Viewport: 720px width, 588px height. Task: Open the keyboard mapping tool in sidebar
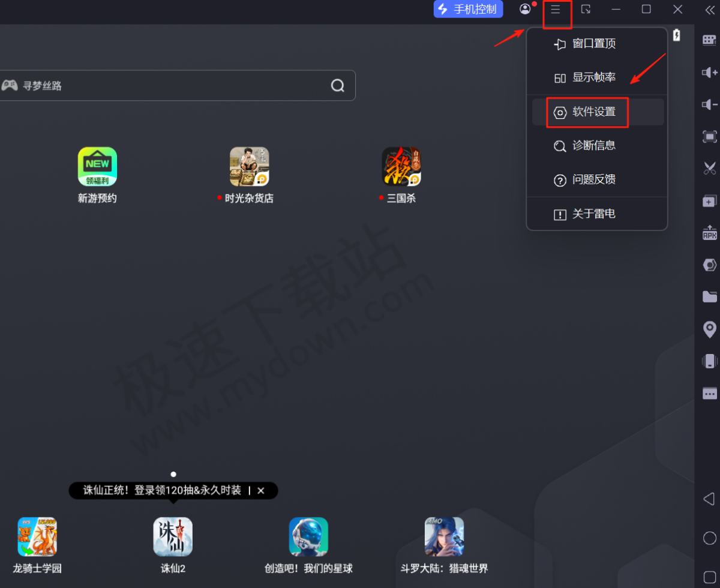[x=709, y=40]
